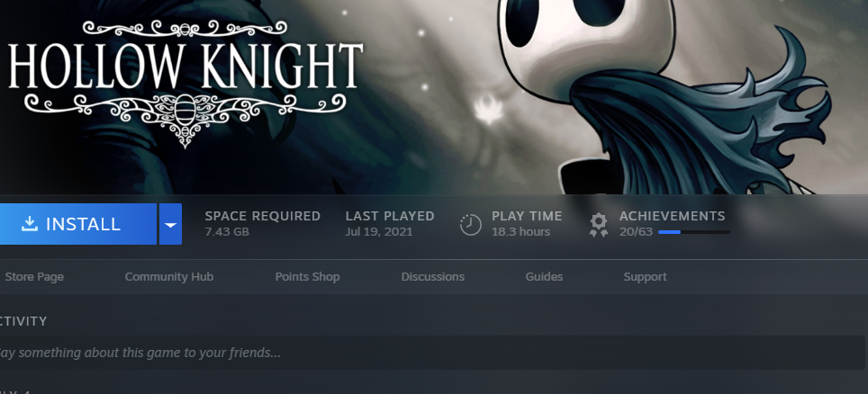Select the Discussions tab
The height and width of the screenshot is (394, 868).
click(433, 277)
